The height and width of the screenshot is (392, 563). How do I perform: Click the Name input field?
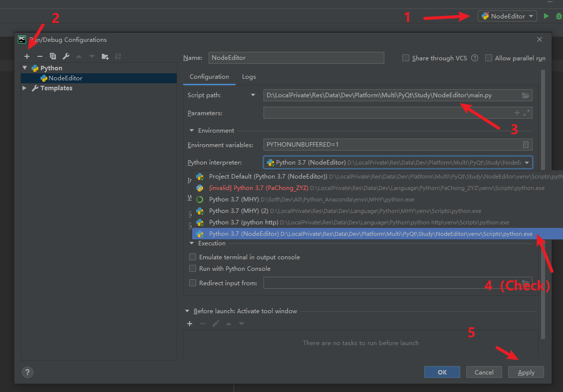tap(296, 58)
